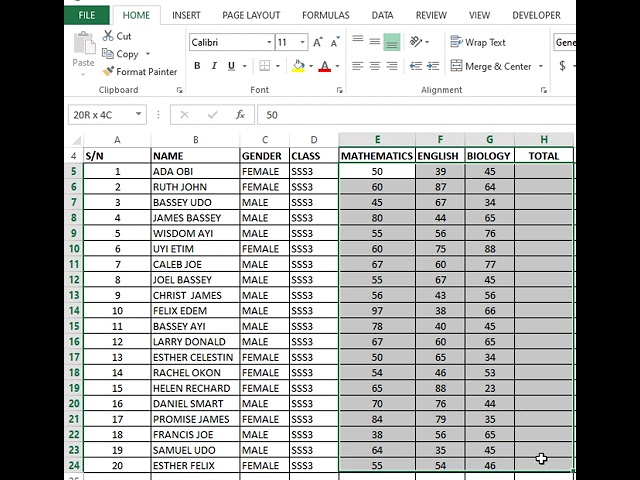This screenshot has height=480, width=640.
Task: Expand Merge & Center options arrow
Action: pyautogui.click(x=541, y=66)
